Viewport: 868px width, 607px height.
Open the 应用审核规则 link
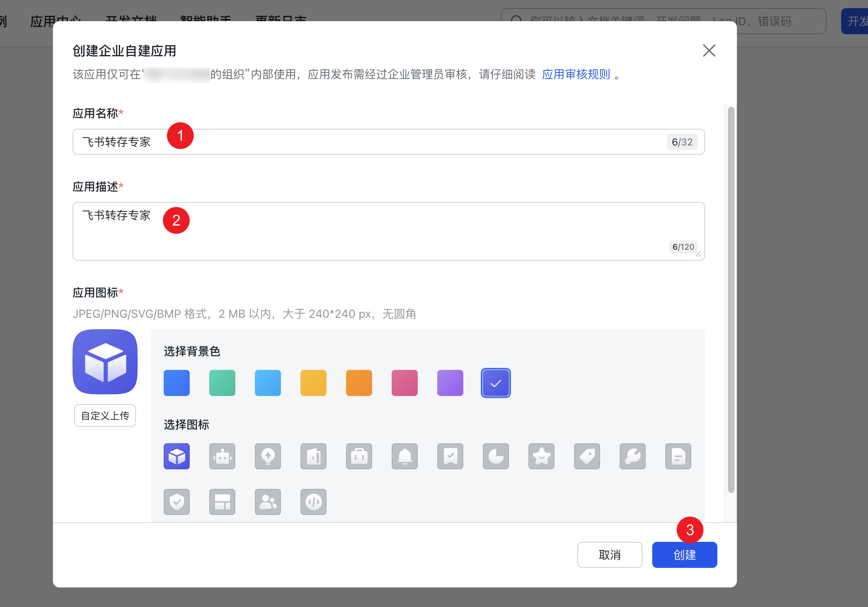coord(576,75)
